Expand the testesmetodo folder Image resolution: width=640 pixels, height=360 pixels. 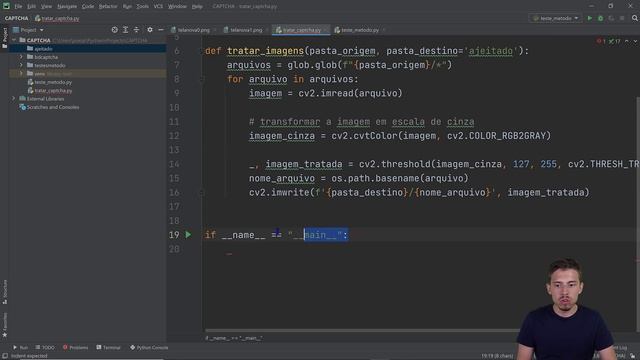click(x=21, y=65)
